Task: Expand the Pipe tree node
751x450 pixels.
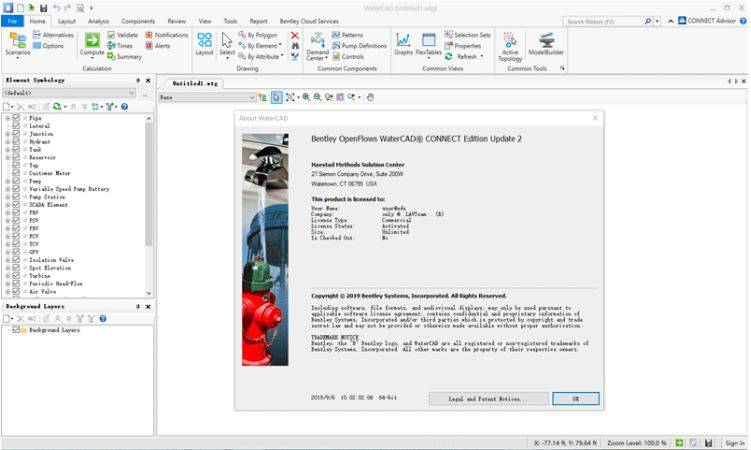Action: (8, 118)
